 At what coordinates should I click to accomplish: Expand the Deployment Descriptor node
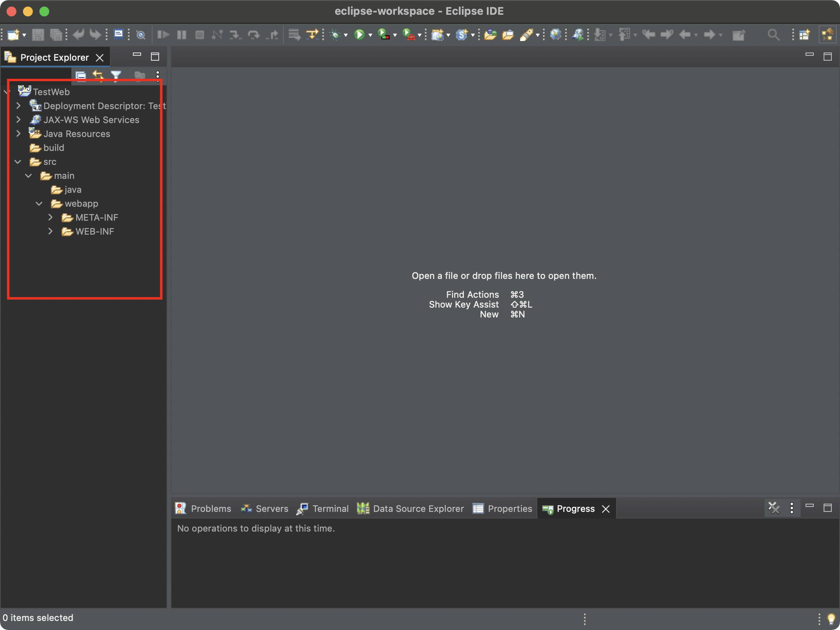[18, 106]
